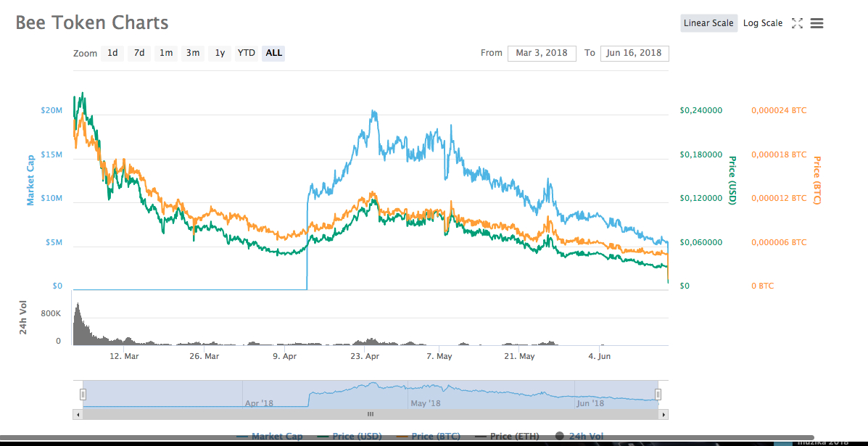Grab the right navigator range handle
868x446 pixels.
tap(658, 394)
